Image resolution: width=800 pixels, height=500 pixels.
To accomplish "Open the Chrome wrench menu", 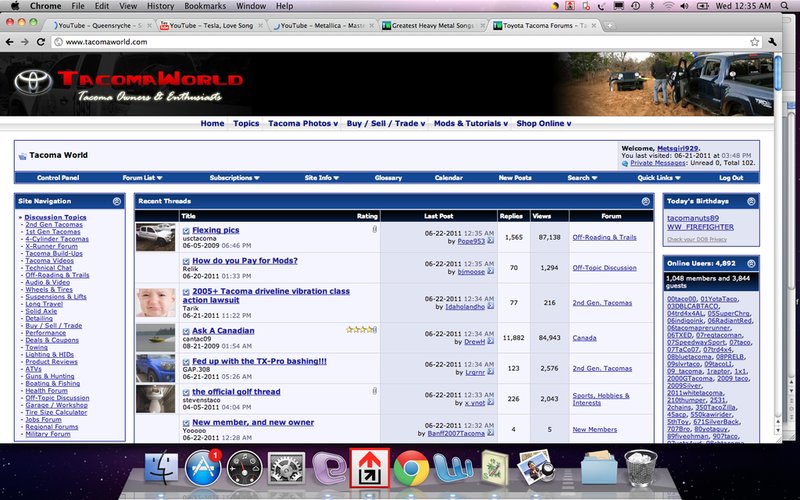I will [772, 42].
